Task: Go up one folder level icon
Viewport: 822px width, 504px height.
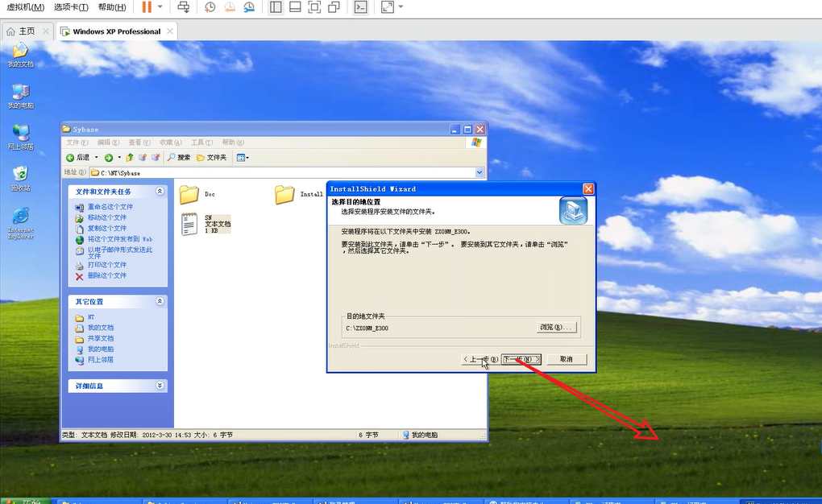Action: [130, 158]
